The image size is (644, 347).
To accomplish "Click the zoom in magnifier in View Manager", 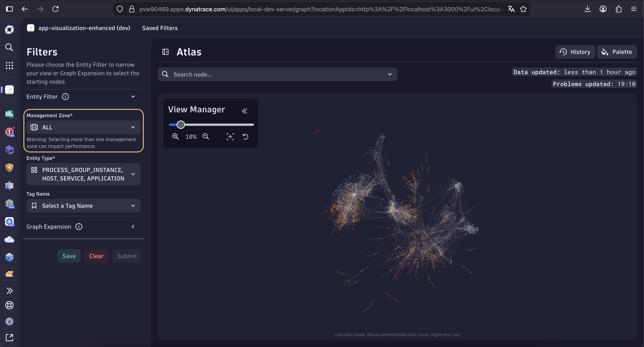I will (x=175, y=136).
